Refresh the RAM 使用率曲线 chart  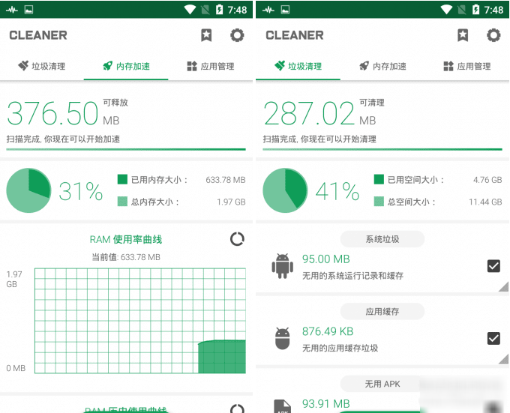pos(237,239)
